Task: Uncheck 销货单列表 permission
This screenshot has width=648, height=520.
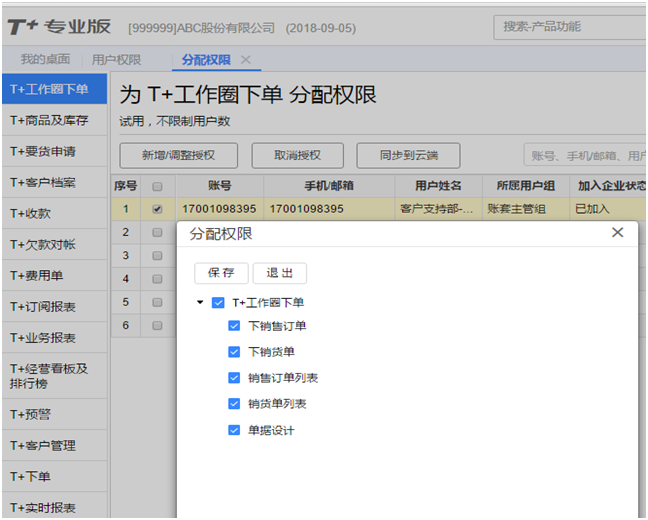Action: click(x=234, y=404)
